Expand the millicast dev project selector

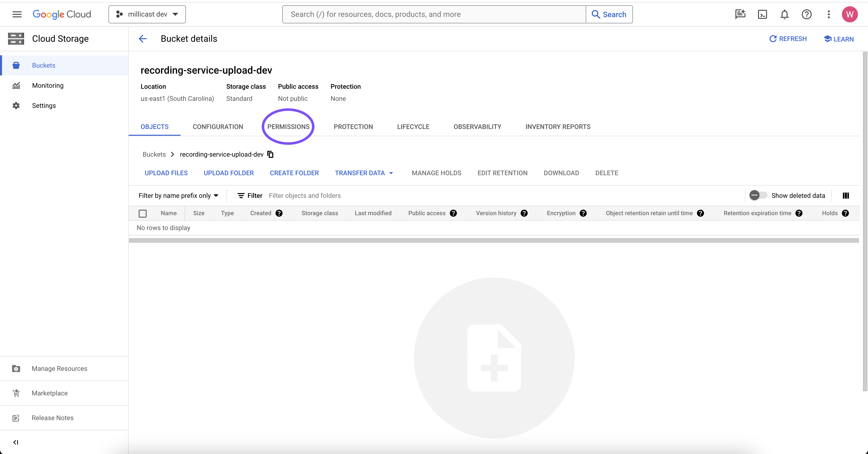coord(147,14)
